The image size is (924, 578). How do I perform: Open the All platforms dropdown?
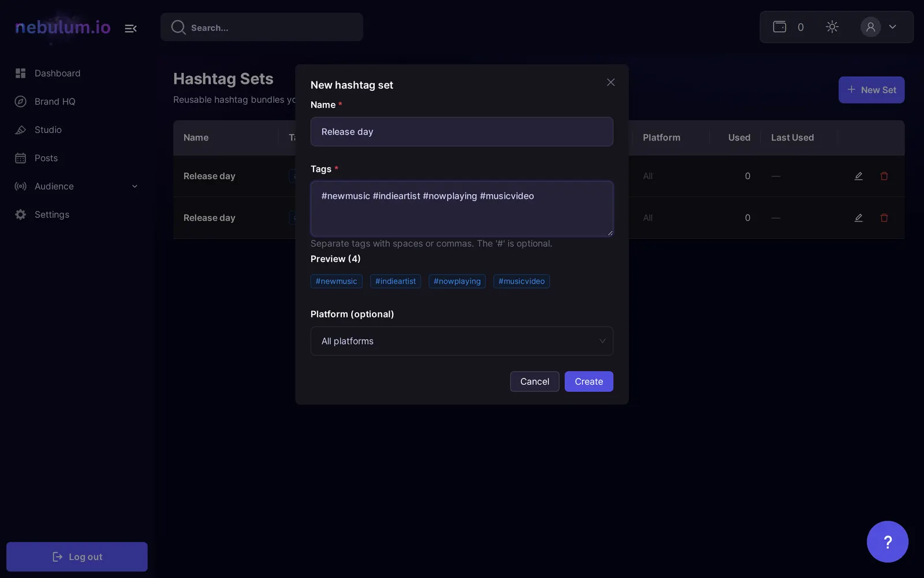tap(462, 341)
